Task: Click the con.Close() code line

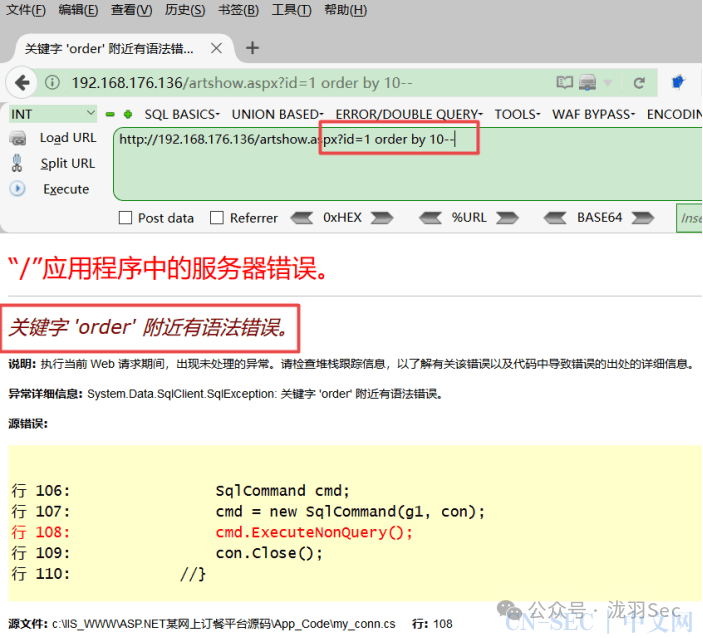Action: (269, 553)
